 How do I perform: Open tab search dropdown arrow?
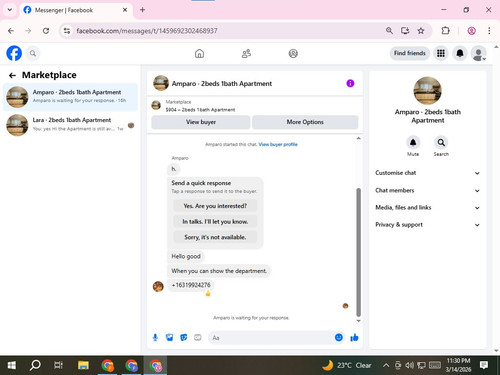(x=10, y=10)
